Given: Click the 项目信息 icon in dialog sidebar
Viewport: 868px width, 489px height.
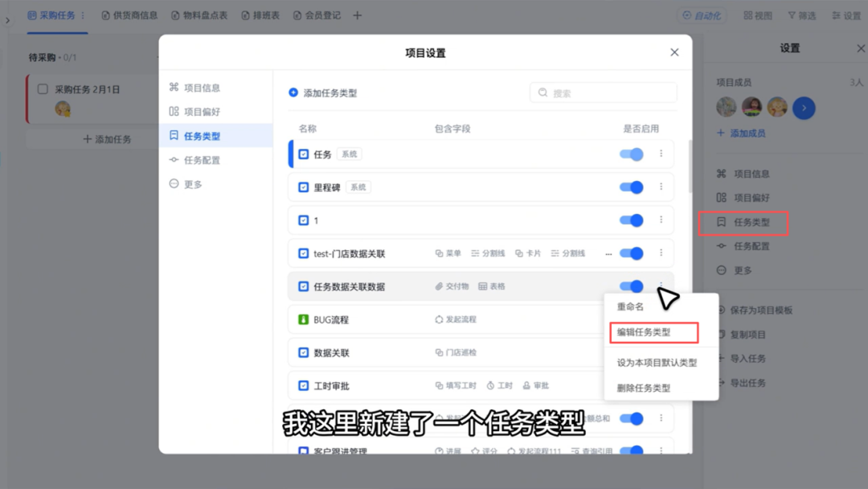Looking at the screenshot, I should [x=174, y=87].
